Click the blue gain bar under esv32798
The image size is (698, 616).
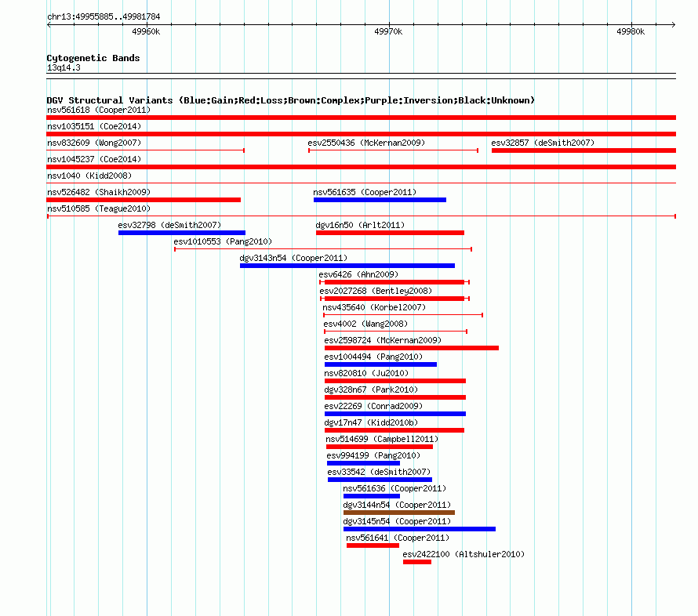[182, 233]
